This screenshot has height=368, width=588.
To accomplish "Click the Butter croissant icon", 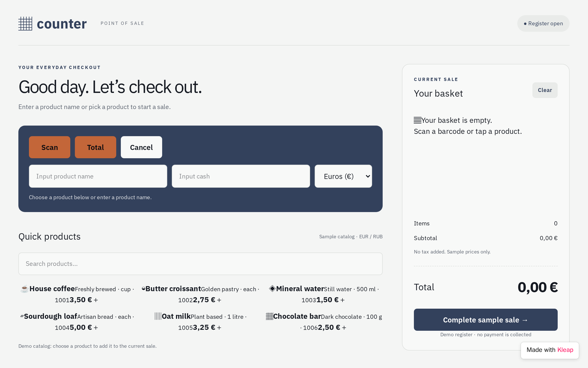I will pos(143,289).
